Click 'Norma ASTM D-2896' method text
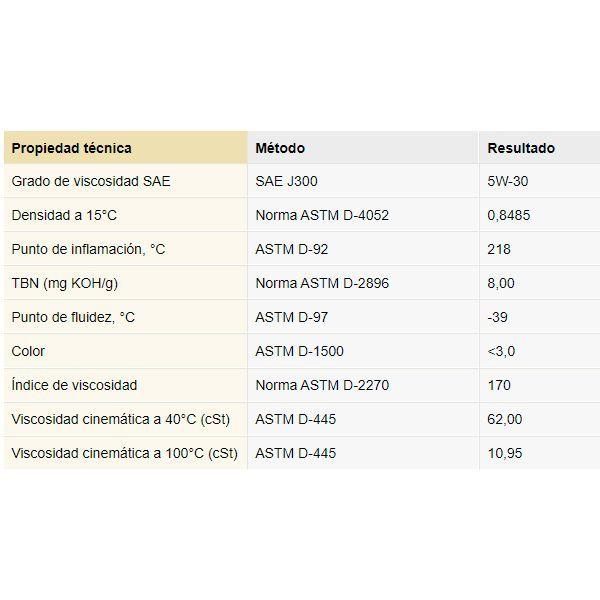The height and width of the screenshot is (600, 600). 322,284
